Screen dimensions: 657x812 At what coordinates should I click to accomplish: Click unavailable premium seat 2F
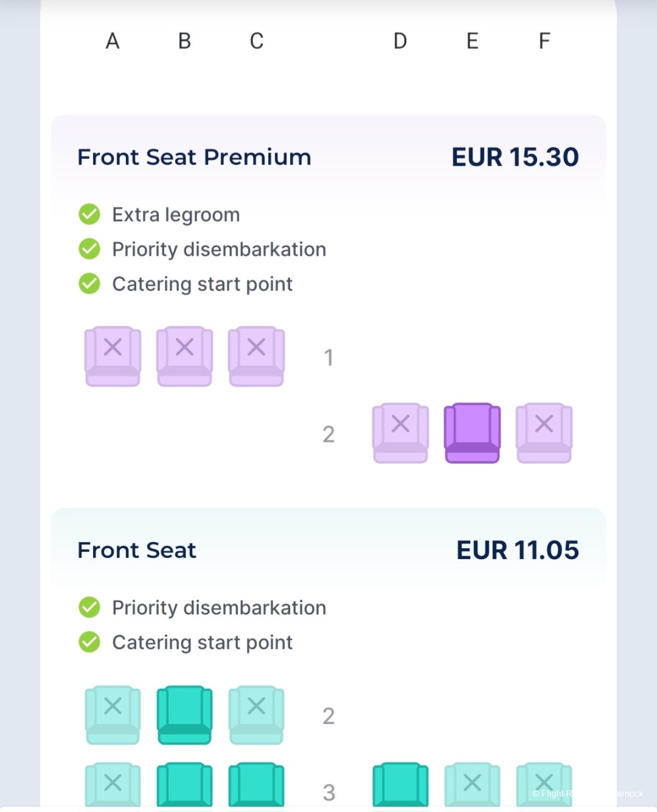[x=544, y=433]
